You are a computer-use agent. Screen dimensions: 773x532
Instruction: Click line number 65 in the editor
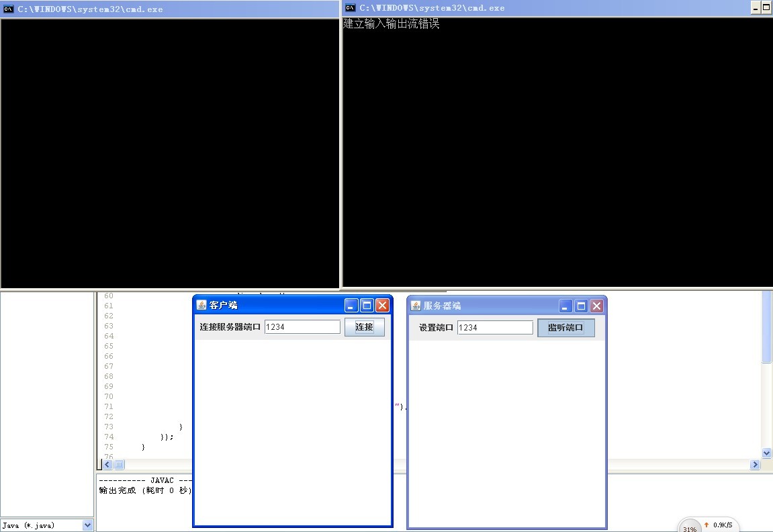(x=108, y=346)
